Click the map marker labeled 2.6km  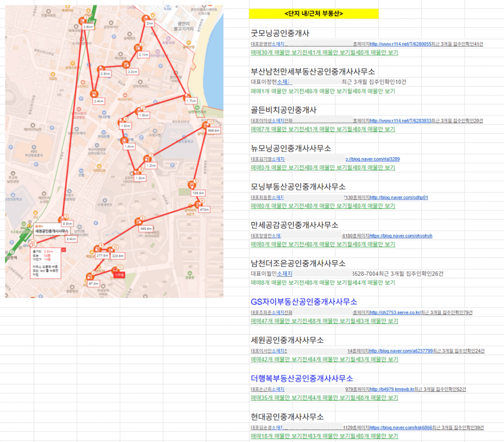[83, 21]
